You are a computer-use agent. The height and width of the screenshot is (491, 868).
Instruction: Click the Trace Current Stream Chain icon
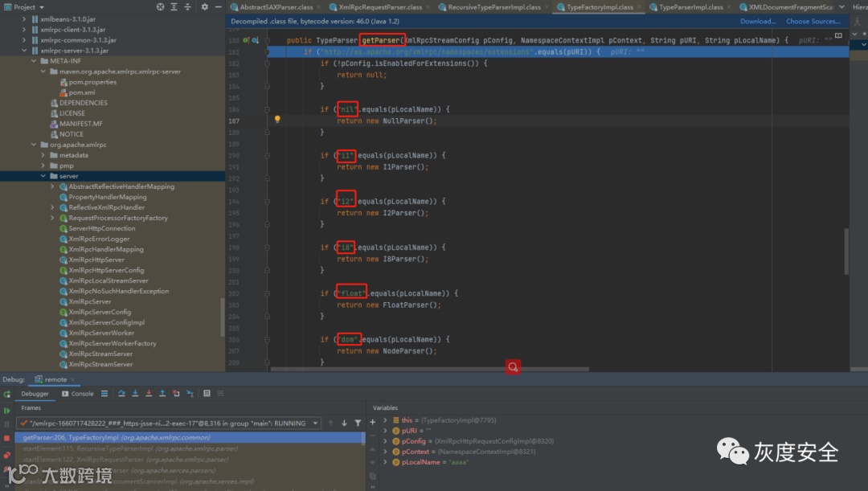pyautogui.click(x=220, y=394)
